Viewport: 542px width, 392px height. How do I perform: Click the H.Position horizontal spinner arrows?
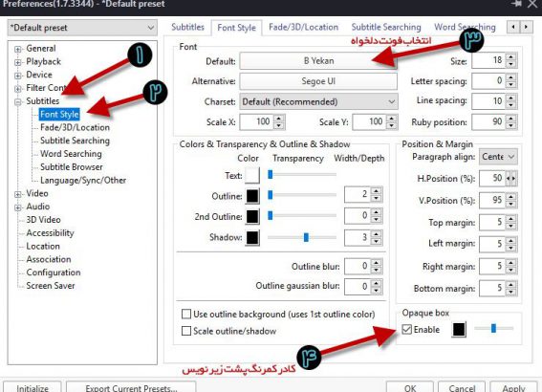(510, 179)
